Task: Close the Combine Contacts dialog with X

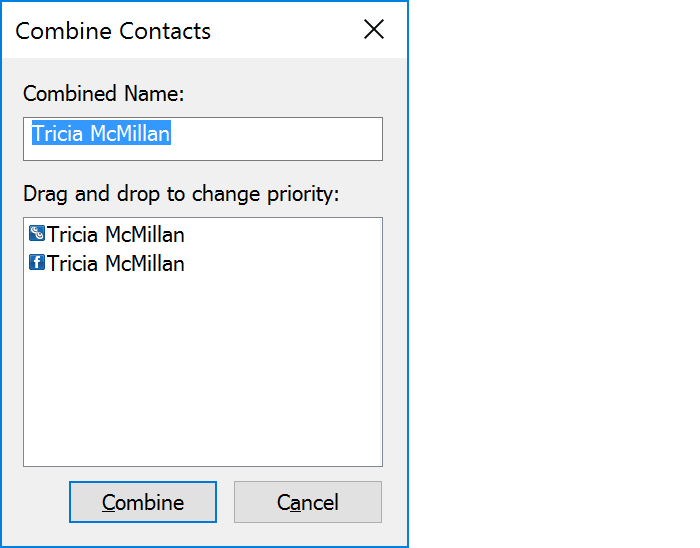Action: [x=374, y=29]
